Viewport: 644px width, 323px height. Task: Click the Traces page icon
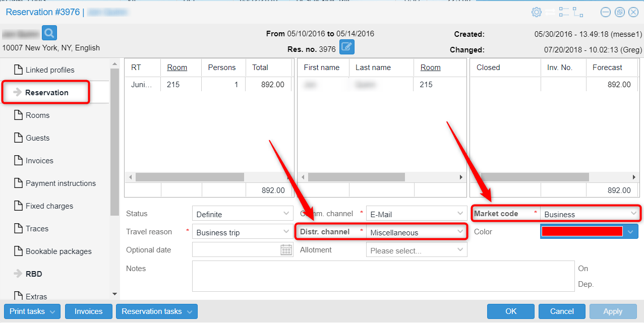[18, 228]
